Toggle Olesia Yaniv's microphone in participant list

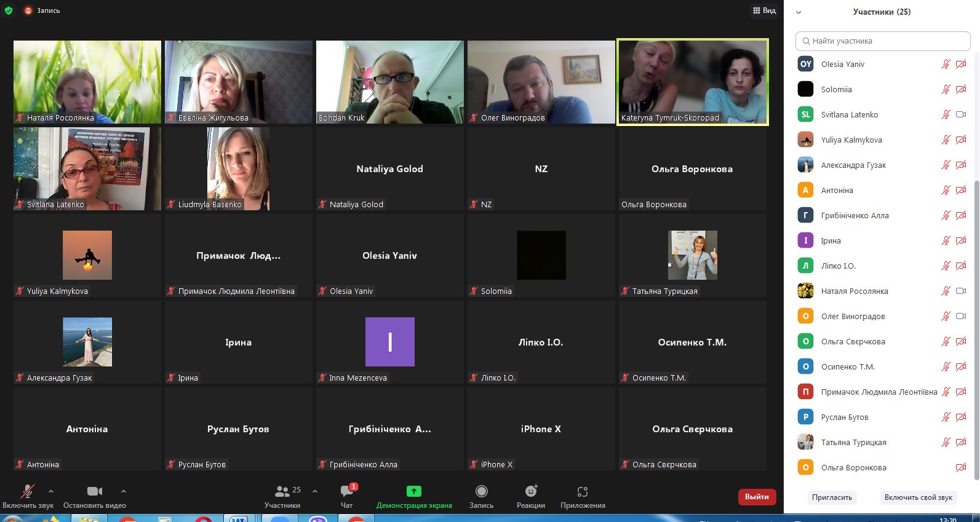pos(946,64)
